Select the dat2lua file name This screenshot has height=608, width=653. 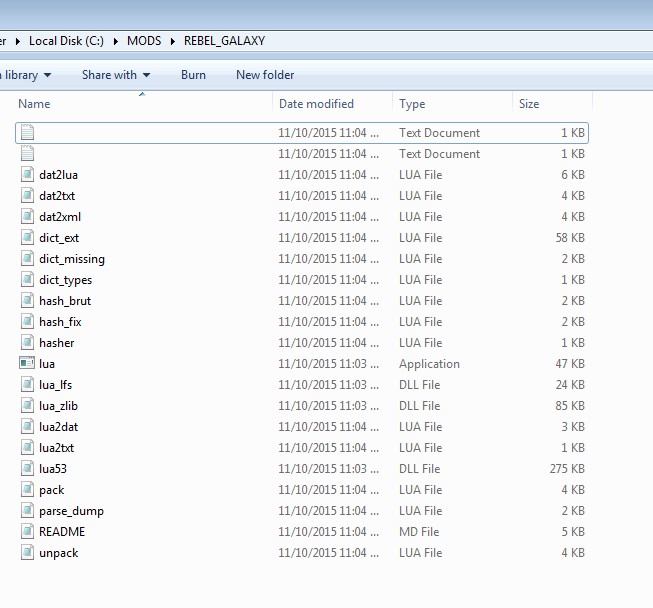58,174
